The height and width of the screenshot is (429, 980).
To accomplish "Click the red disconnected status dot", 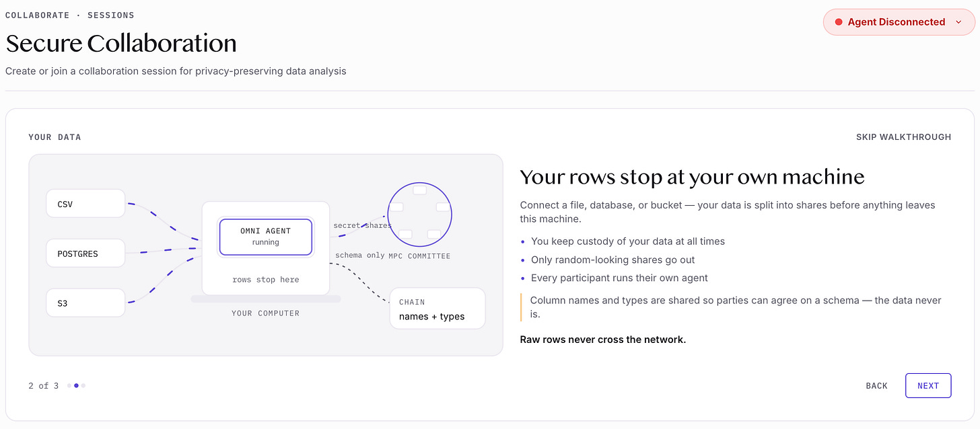I will (839, 22).
